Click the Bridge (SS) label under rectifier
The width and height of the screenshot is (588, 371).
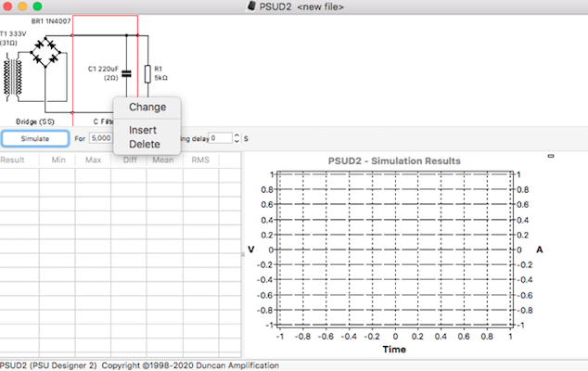click(35, 122)
